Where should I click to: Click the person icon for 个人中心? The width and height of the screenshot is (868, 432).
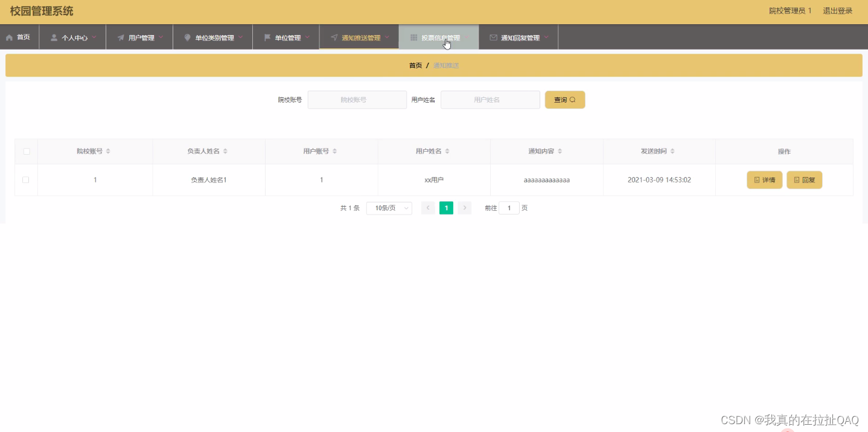pos(54,37)
